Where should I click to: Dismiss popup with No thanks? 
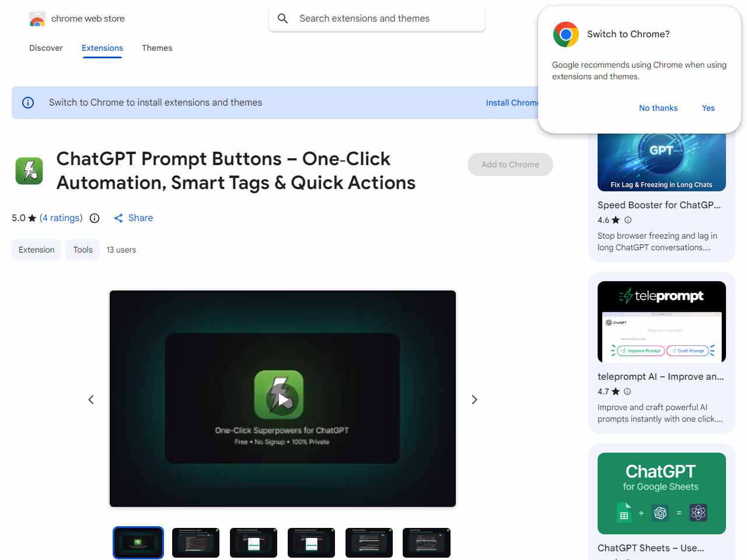658,108
